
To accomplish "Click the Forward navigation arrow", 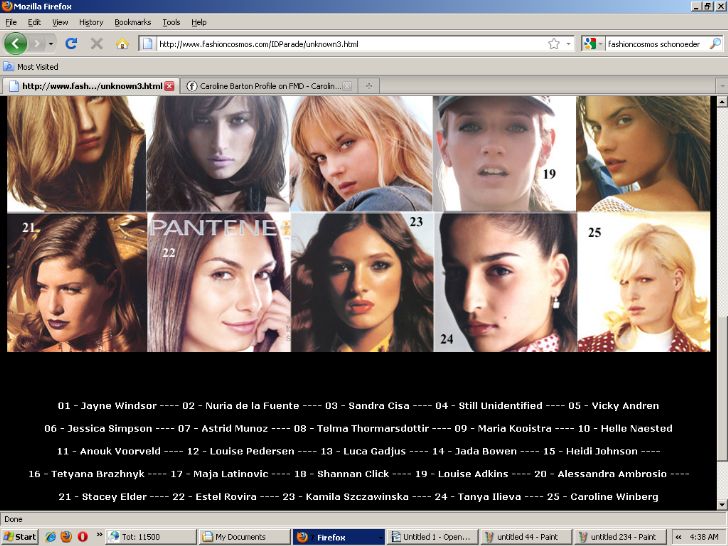I will [37, 44].
